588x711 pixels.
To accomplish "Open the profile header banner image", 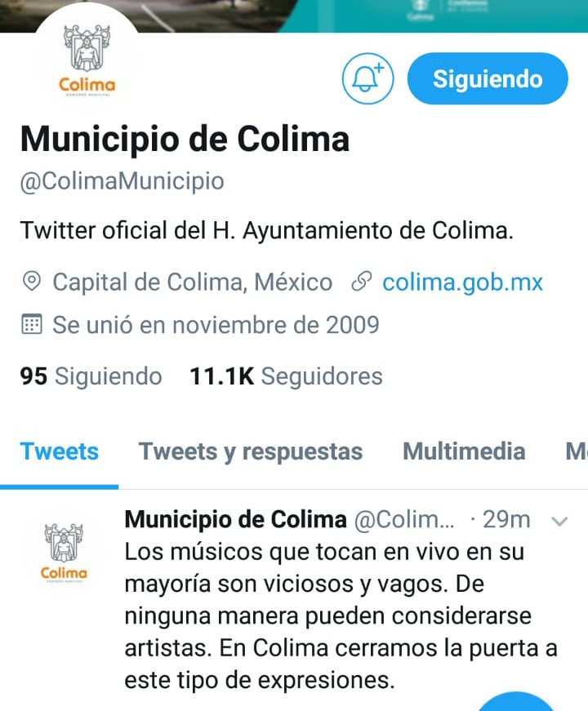I will (294, 16).
